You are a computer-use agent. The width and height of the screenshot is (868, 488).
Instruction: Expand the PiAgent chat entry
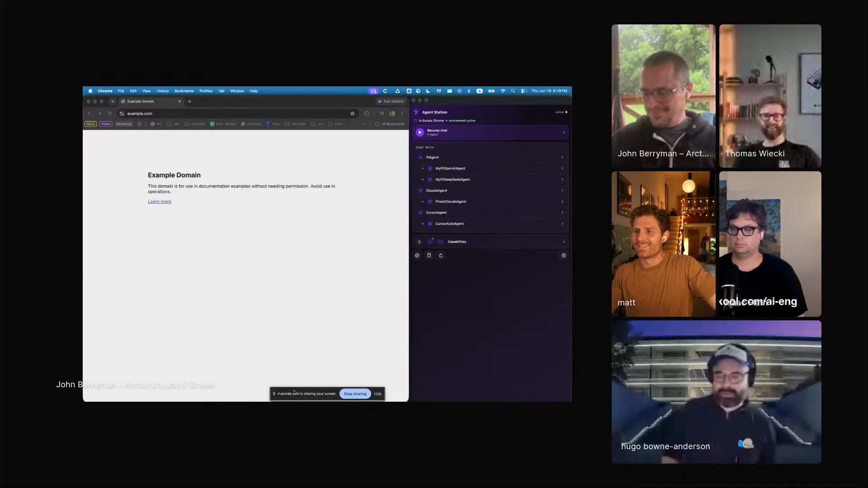(491, 157)
